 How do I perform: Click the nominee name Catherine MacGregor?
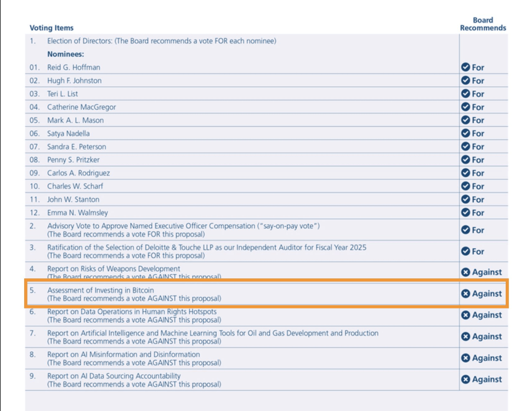pos(81,107)
